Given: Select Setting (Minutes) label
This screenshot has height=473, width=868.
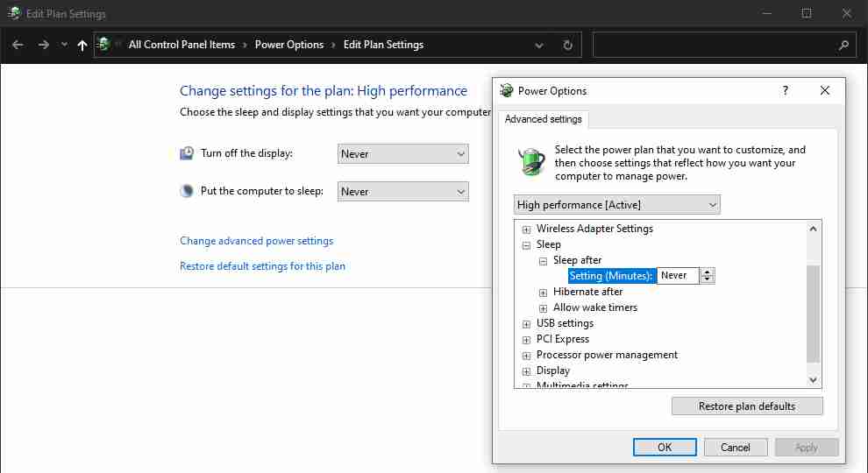Looking at the screenshot, I should coord(611,276).
